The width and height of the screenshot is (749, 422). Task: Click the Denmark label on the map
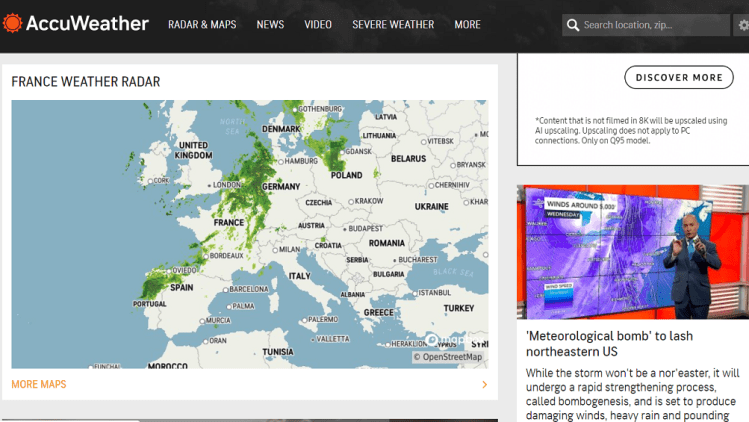[281, 129]
